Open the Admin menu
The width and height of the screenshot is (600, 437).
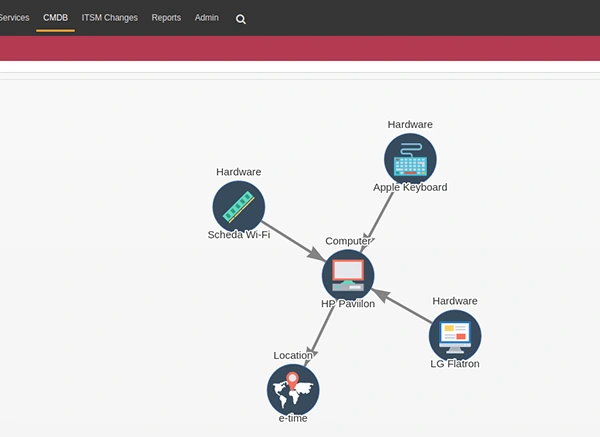point(207,18)
